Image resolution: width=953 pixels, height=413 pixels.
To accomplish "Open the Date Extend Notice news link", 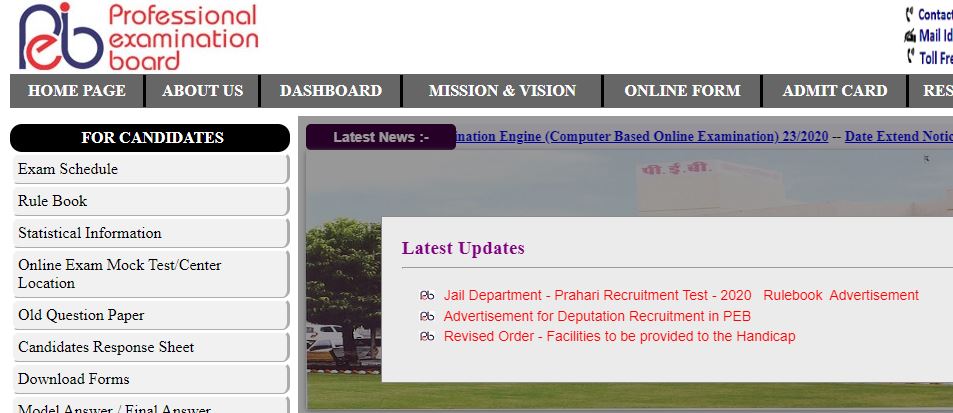I will tap(898, 137).
